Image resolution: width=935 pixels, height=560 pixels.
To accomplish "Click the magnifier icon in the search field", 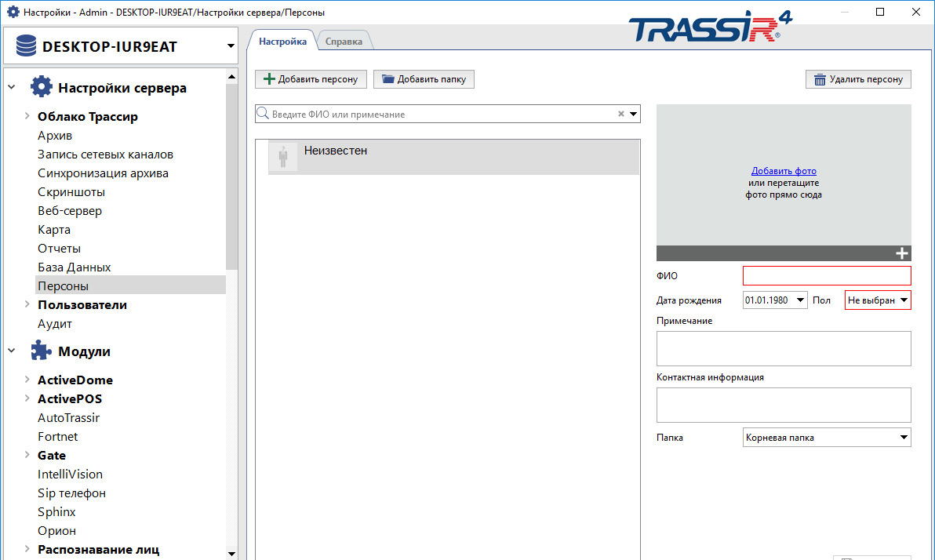I will tap(263, 114).
